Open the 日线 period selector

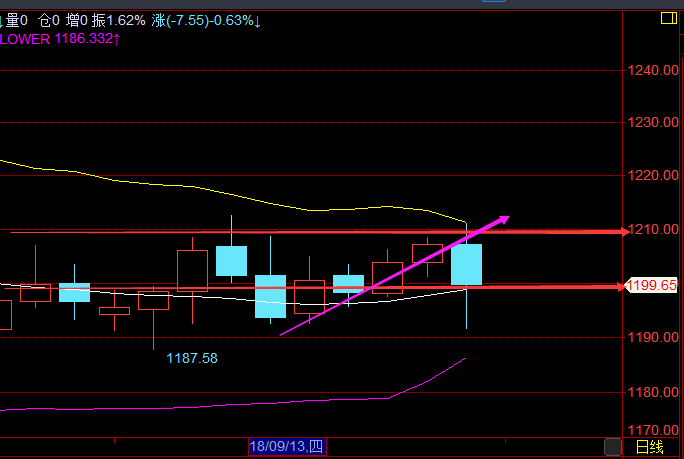[x=648, y=447]
